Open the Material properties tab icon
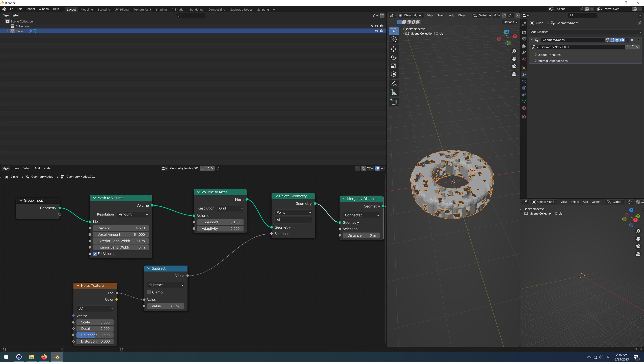The width and height of the screenshot is (644, 362). click(x=524, y=108)
